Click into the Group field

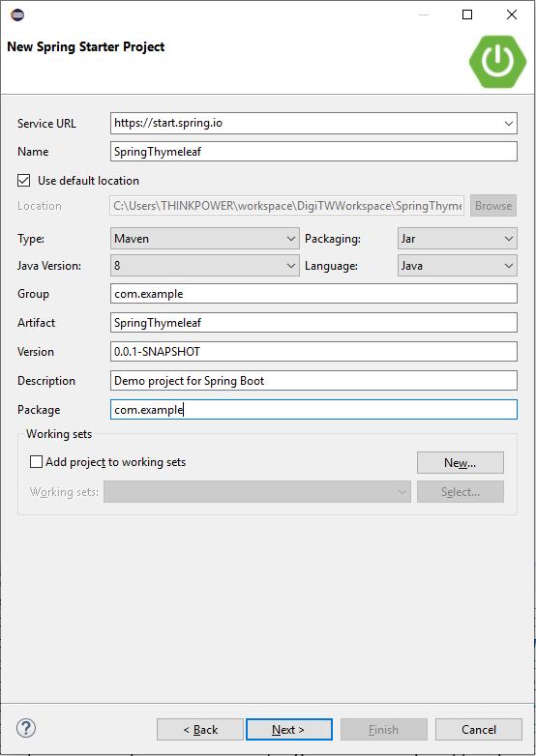point(313,294)
